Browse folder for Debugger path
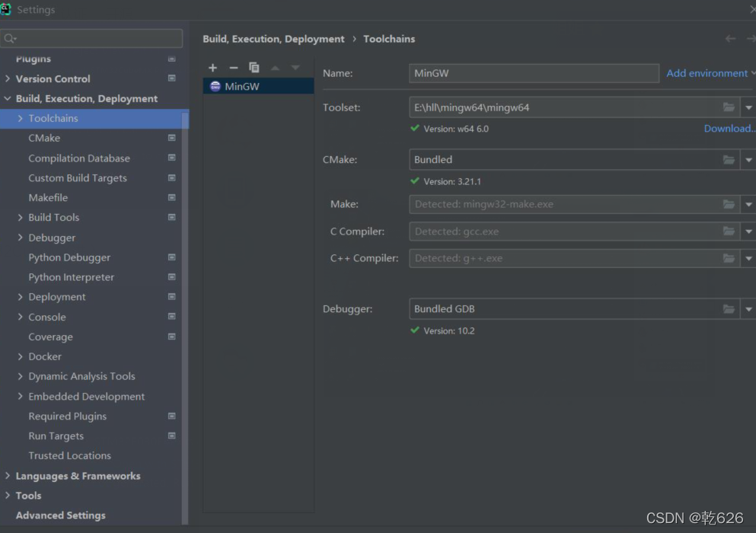Viewport: 756px width, 533px height. point(729,309)
